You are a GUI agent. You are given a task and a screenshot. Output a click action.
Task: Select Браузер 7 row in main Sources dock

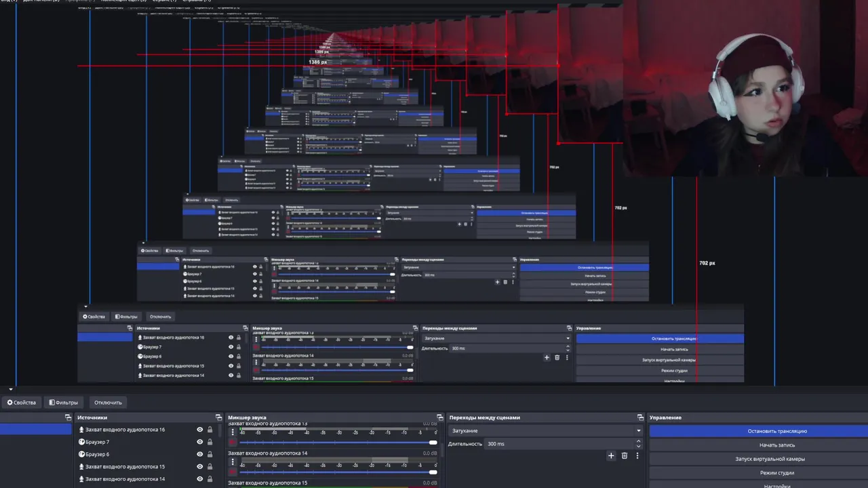coord(148,442)
